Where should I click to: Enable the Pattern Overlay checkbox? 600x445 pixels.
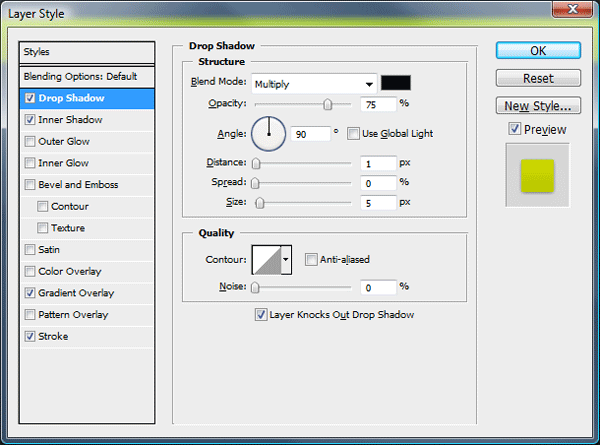tap(30, 315)
